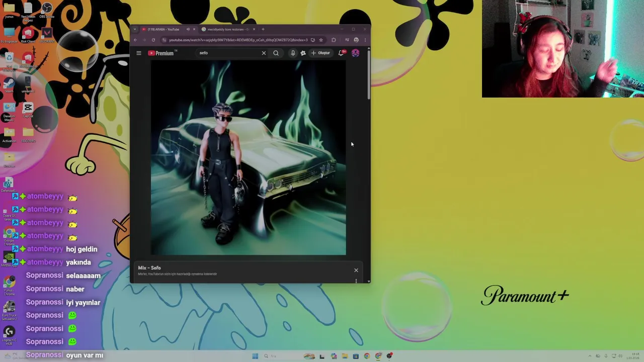Viewport: 644px width, 362px height.
Task: Open Chrome profile avatar
Action: click(356, 40)
